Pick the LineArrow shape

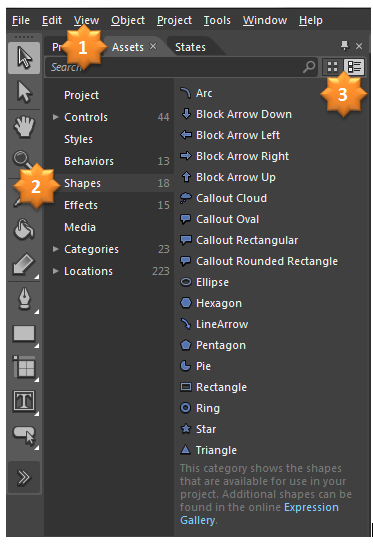tap(214, 324)
